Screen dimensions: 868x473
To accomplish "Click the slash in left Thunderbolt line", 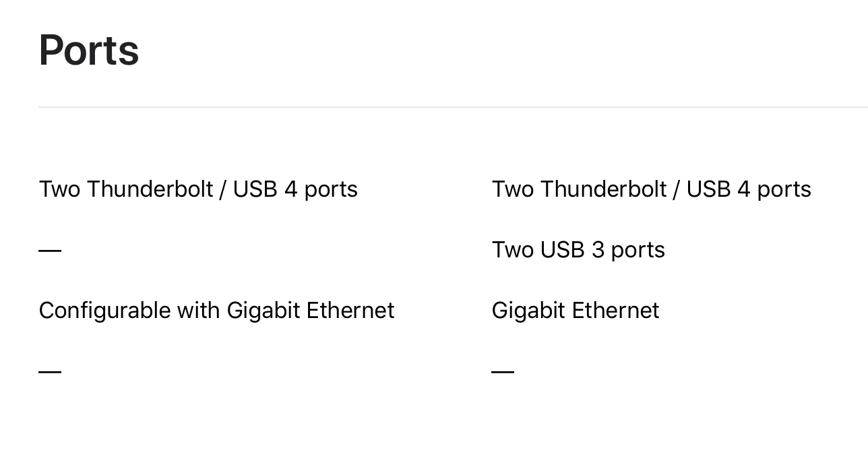I will (222, 189).
